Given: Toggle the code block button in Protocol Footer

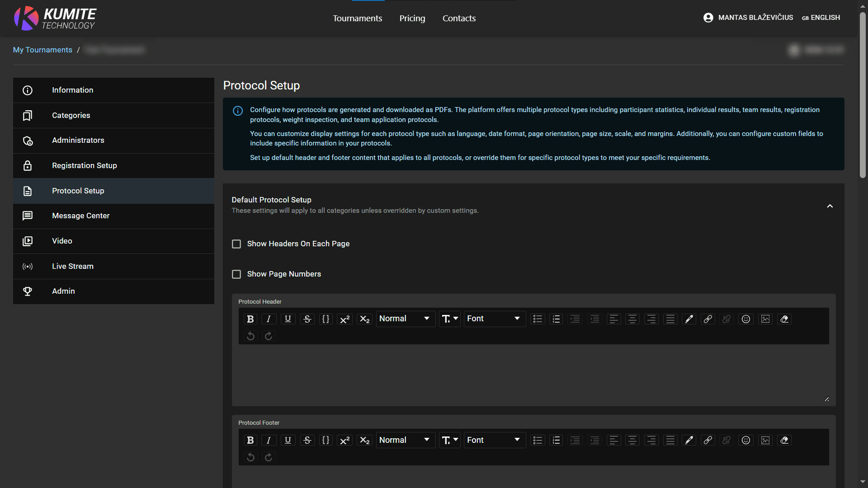Looking at the screenshot, I should (326, 440).
